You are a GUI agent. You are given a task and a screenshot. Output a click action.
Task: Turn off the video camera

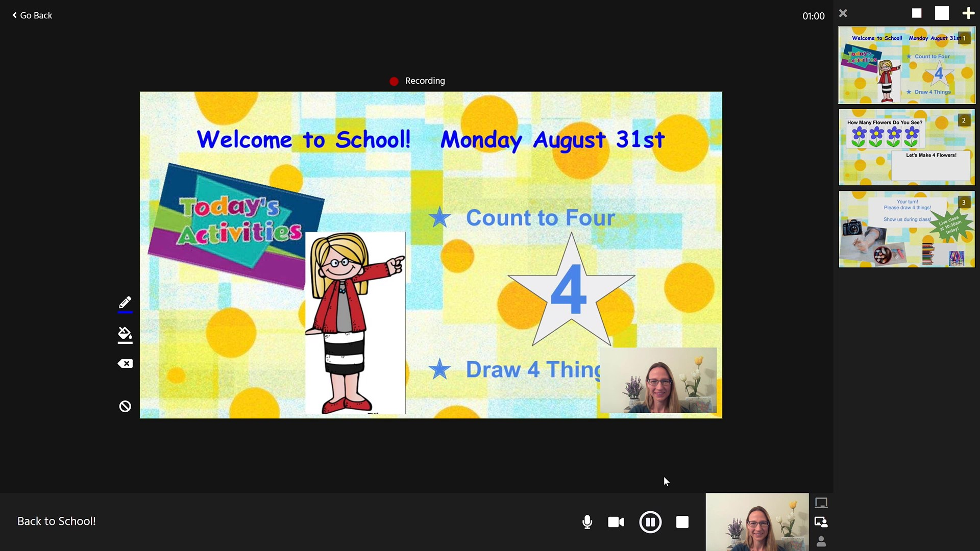(x=616, y=522)
